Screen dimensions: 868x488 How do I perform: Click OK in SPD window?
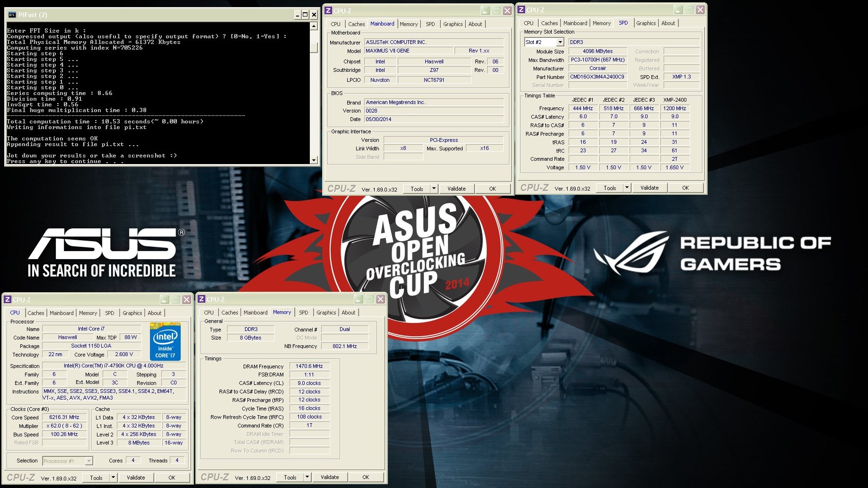coord(685,188)
